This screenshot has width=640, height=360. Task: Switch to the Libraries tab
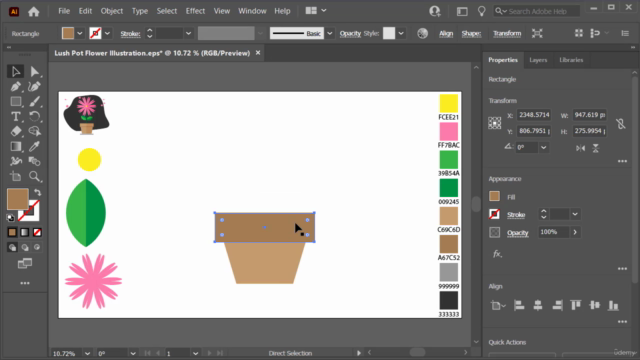pos(571,60)
